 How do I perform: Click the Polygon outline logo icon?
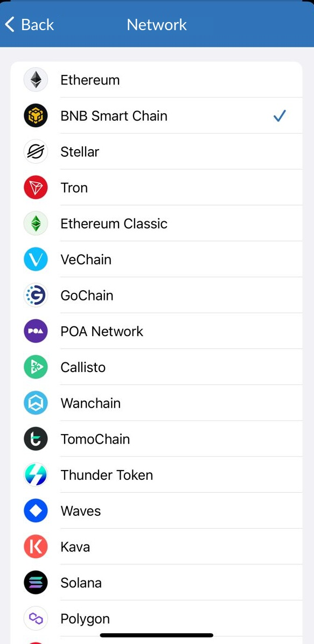pyautogui.click(x=35, y=618)
